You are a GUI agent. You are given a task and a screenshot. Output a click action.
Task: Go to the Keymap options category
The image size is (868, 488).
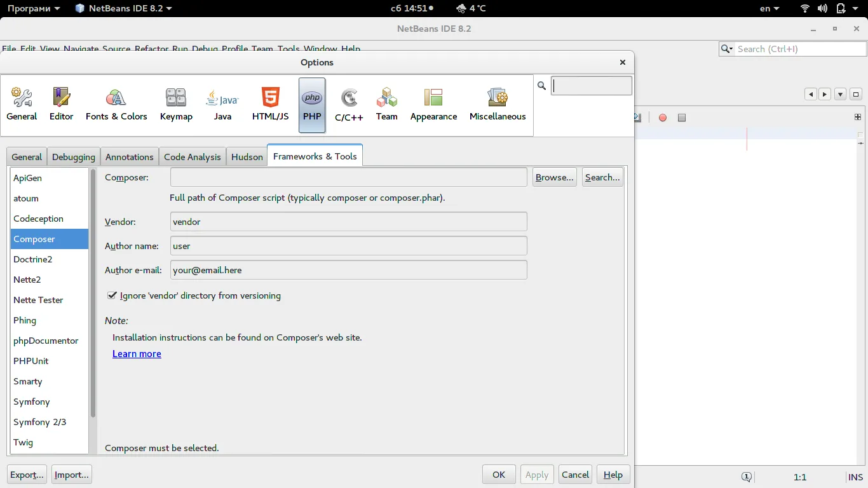tap(176, 105)
